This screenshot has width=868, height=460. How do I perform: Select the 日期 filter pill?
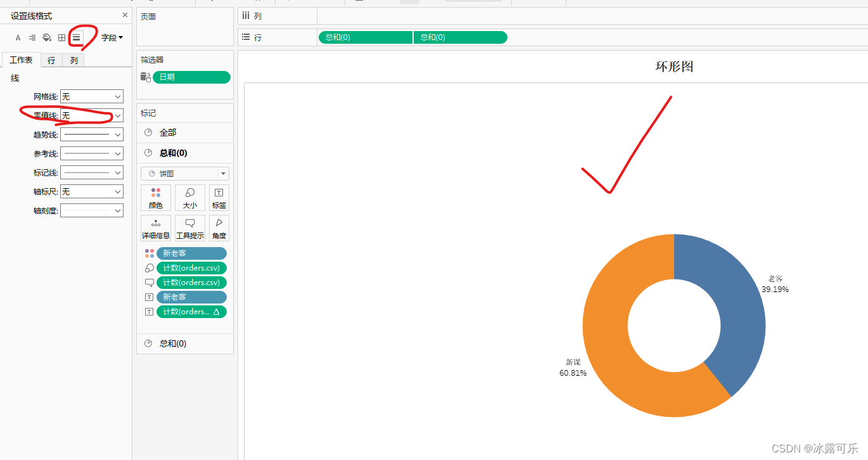[191, 77]
